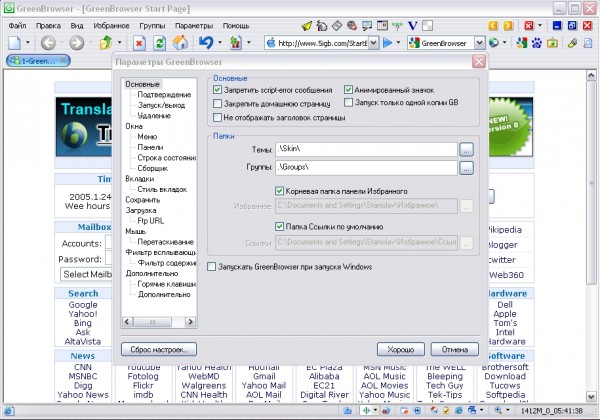Click the find-in-page magnifier document icon
600x420 pixels.
pyautogui.click(x=588, y=43)
